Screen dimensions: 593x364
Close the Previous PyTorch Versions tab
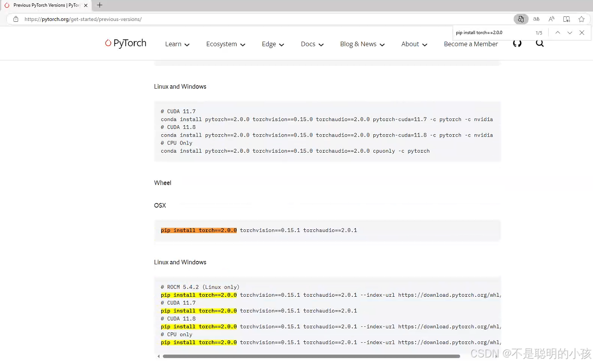(86, 5)
